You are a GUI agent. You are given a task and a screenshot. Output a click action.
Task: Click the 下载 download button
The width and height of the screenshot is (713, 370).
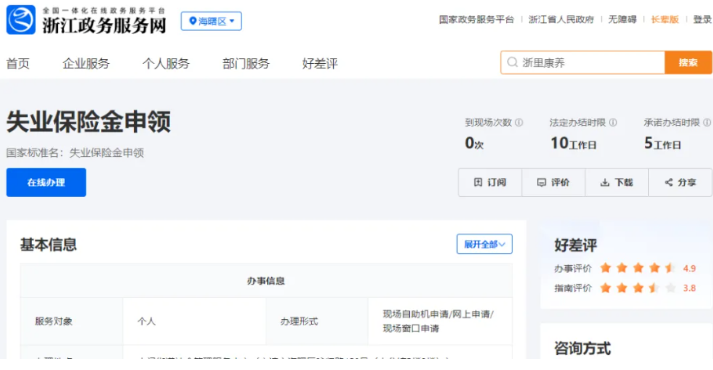click(617, 182)
